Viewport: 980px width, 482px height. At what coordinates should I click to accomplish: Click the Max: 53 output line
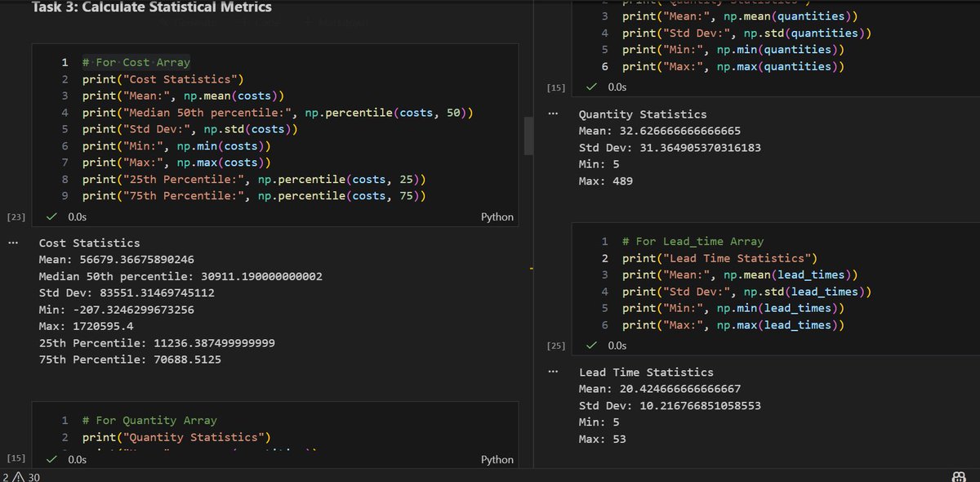click(602, 440)
